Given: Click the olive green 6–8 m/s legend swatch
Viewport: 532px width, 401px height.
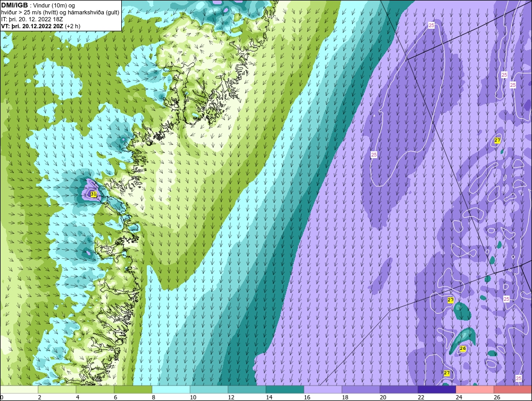Looking at the screenshot, I should click(133, 389).
